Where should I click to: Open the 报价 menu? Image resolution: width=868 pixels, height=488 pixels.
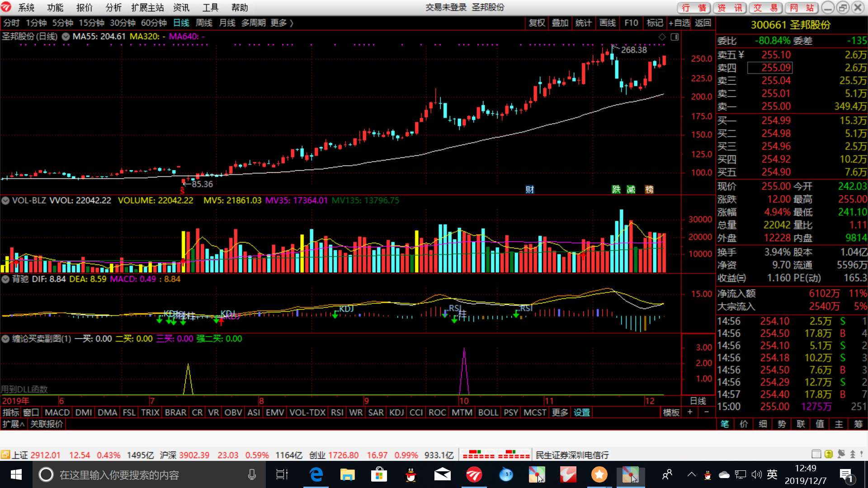pos(84,8)
